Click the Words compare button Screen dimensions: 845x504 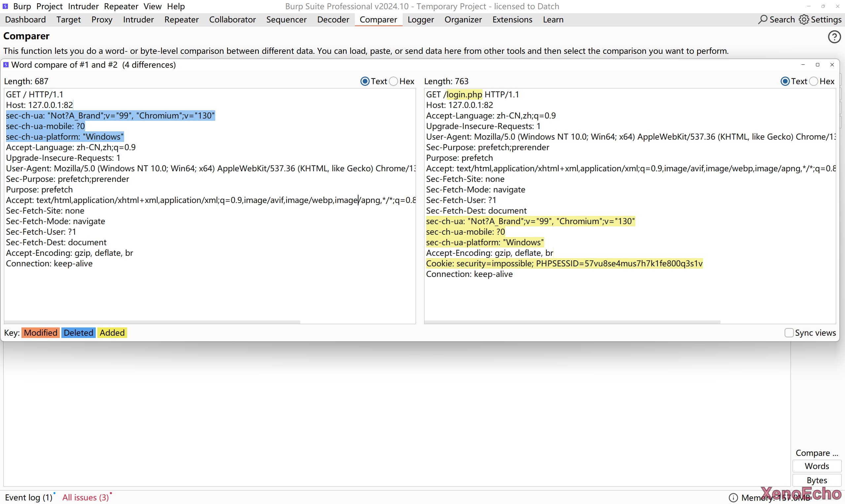click(817, 466)
